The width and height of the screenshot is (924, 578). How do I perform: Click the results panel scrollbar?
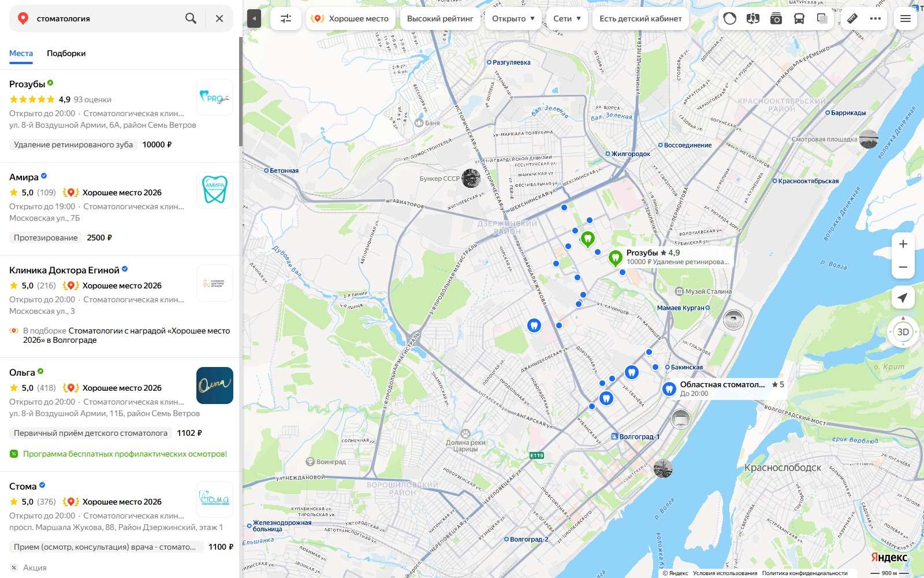coord(241,92)
